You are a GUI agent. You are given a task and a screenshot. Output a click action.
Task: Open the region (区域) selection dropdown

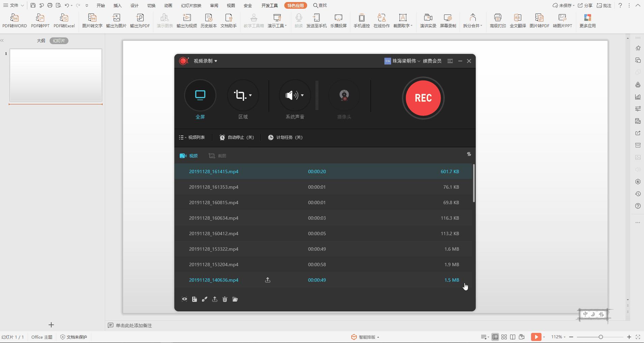click(250, 95)
